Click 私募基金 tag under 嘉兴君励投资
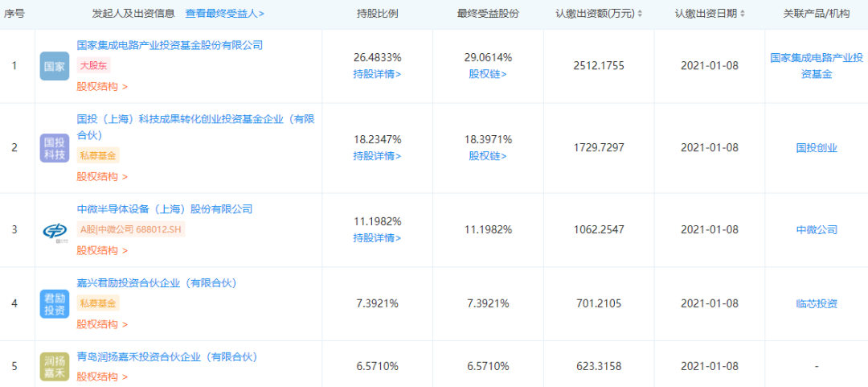Screen dimensions: 868x387 98,304
